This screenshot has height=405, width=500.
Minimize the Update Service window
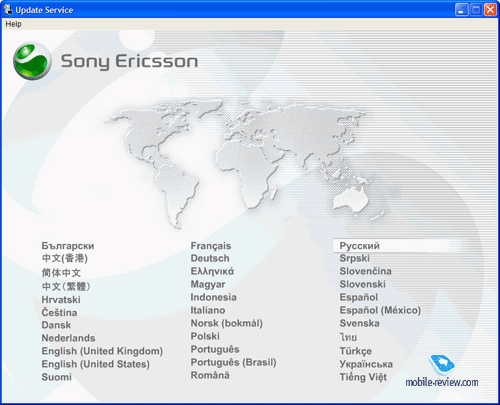point(461,10)
